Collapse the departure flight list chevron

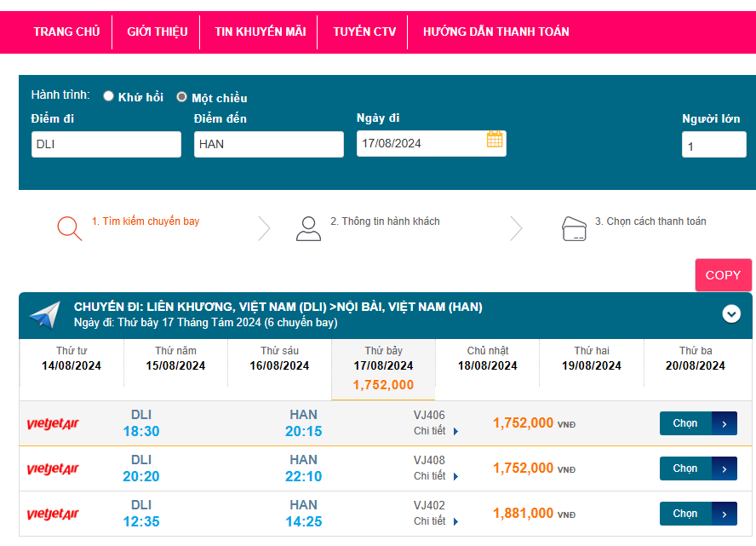[731, 313]
